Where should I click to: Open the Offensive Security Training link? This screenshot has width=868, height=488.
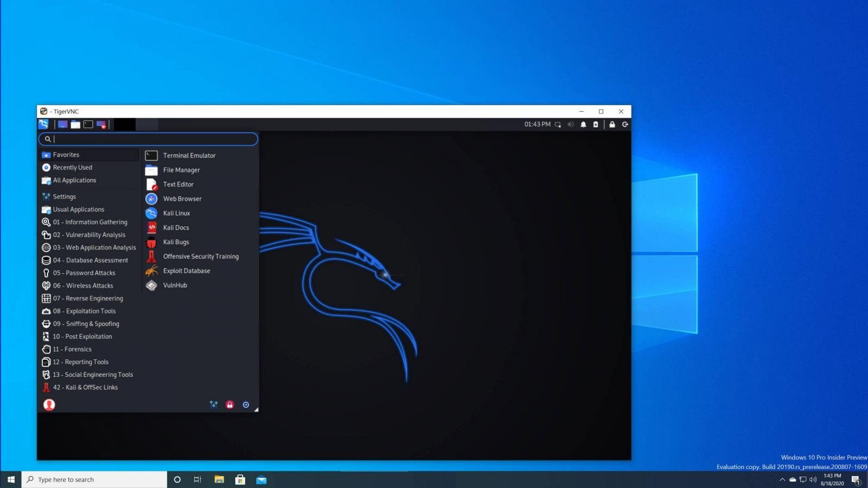[x=201, y=256]
